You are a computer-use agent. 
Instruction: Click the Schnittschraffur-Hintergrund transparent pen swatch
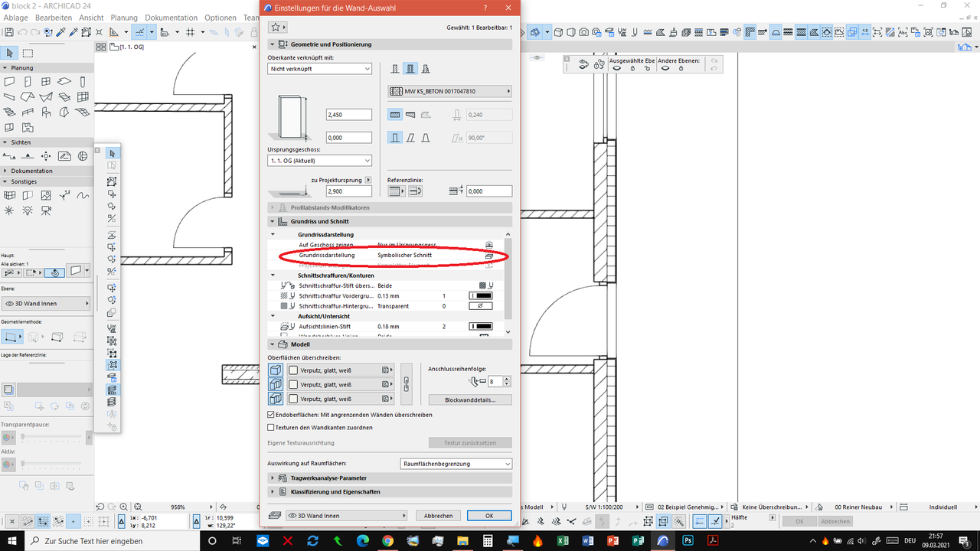tap(480, 306)
